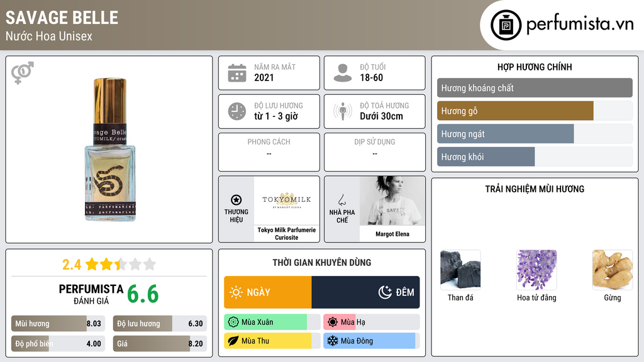Screen dimensions: 644x362
Task: Click the age range 18-60 value
Action: coord(371,77)
